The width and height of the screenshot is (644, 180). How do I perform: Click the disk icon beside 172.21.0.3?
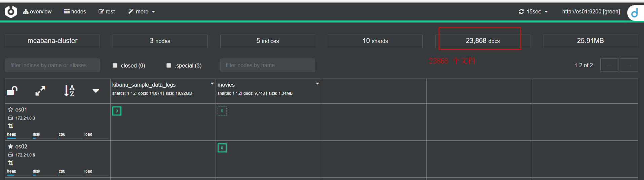click(x=10, y=118)
